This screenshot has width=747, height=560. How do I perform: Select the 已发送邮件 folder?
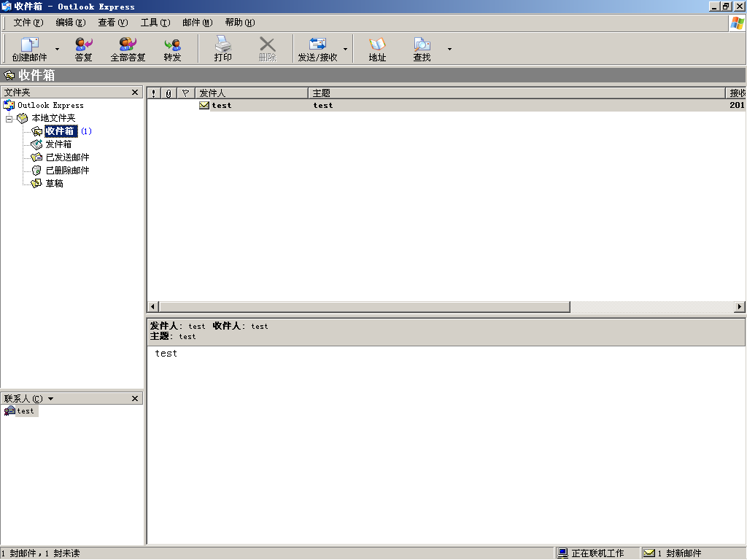(67, 157)
